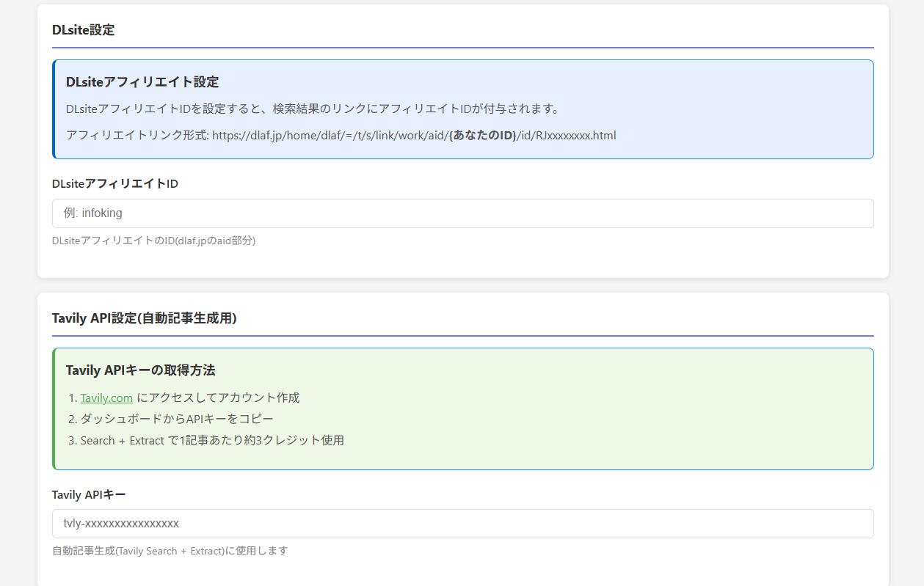The height and width of the screenshot is (586, 924).
Task: Click the DLsiteアフィリエイトID input field
Action: click(462, 213)
